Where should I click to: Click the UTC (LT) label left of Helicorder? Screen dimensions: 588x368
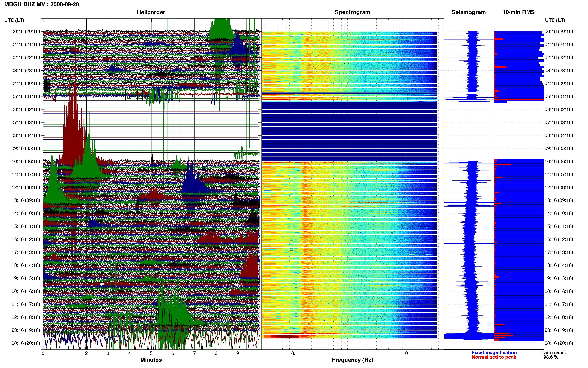coord(14,20)
